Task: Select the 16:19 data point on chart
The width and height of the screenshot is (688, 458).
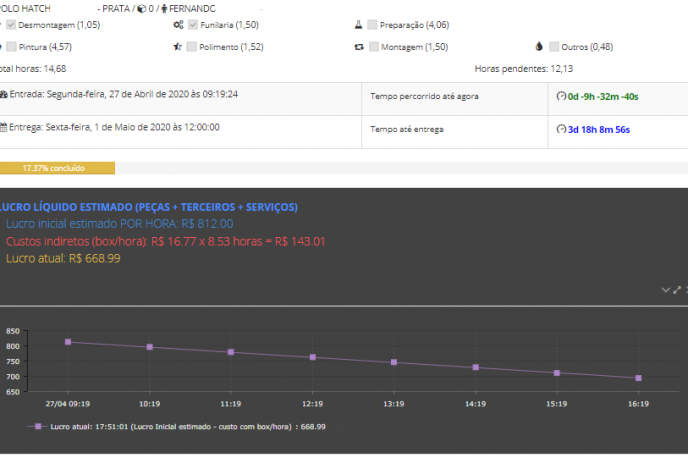Action: click(x=638, y=378)
